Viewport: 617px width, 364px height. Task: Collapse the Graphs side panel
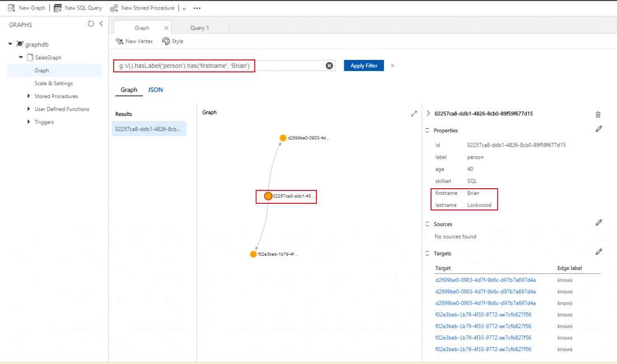101,24
